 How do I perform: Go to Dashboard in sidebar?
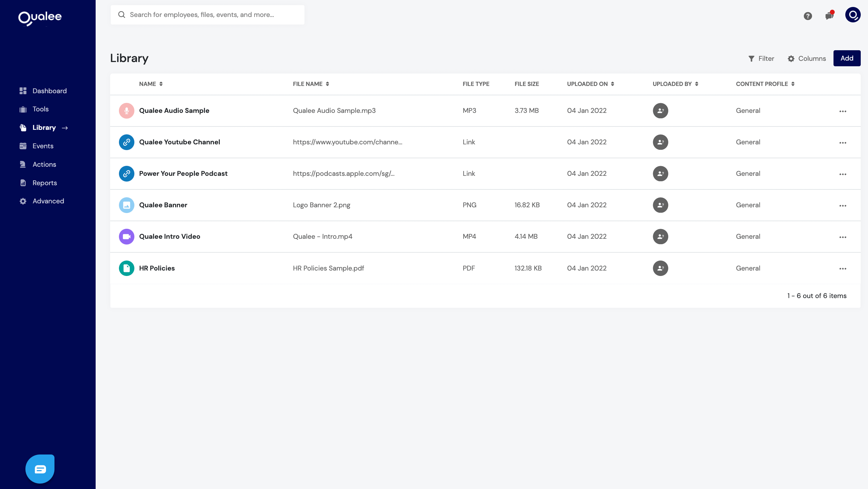(50, 91)
